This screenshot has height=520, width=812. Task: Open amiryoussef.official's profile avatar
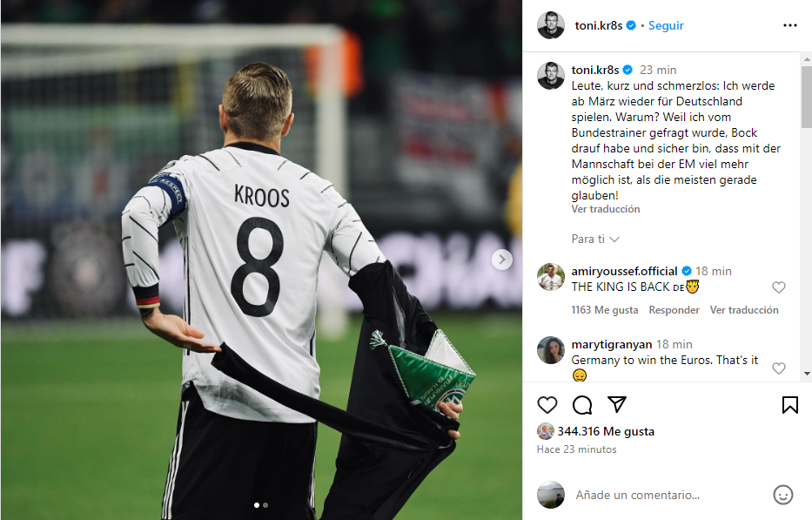[551, 277]
